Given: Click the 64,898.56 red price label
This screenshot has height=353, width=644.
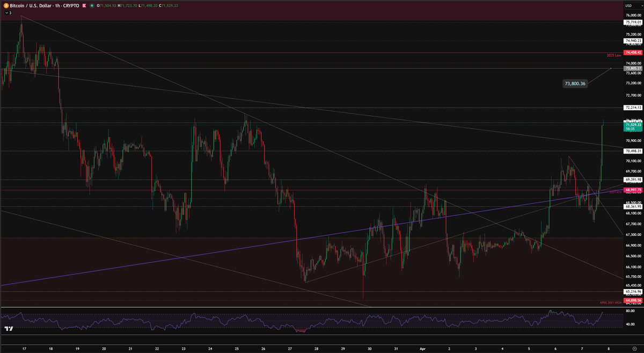Looking at the screenshot, I should tap(633, 300).
